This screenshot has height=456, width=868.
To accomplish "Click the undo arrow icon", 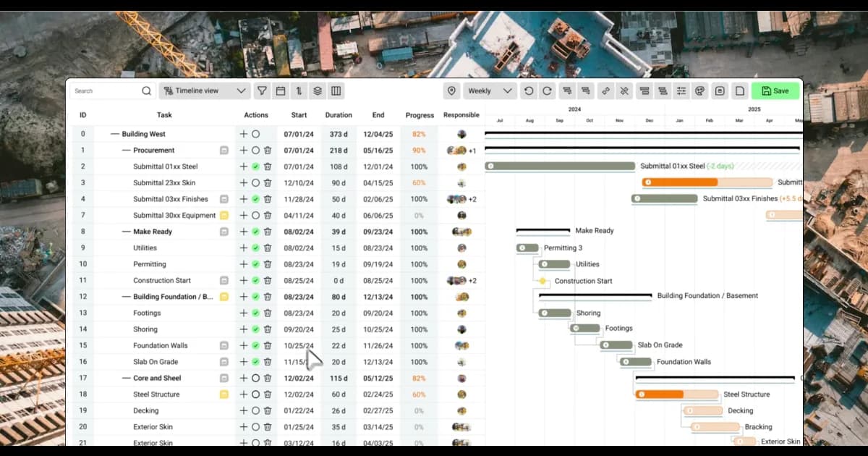I will [529, 91].
